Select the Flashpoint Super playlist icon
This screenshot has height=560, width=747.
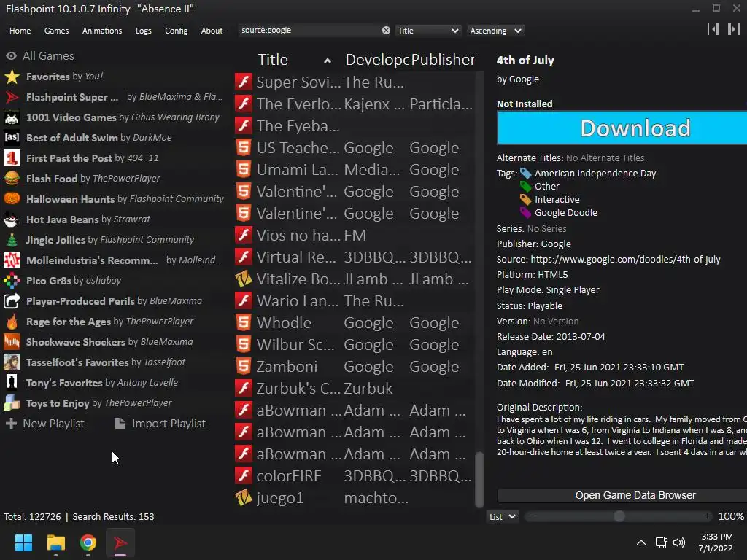point(12,97)
